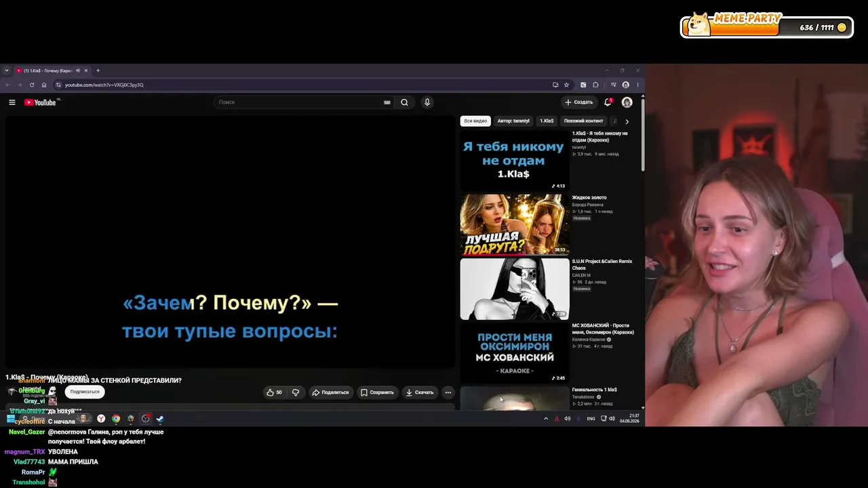
Task: Like the video with thumbs up
Action: click(274, 392)
